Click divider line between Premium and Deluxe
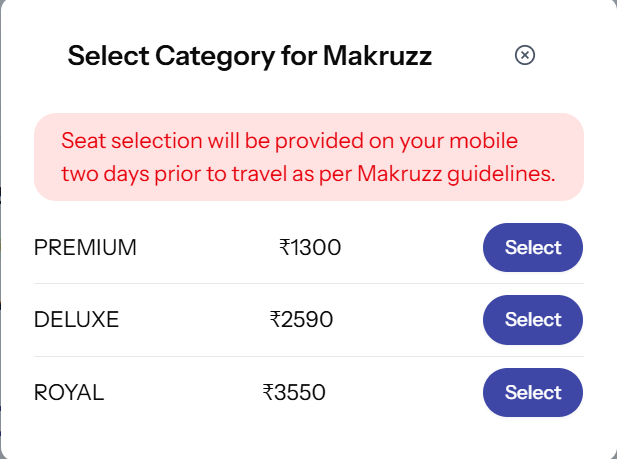Viewport: 617px width, 459px height. tap(308, 283)
